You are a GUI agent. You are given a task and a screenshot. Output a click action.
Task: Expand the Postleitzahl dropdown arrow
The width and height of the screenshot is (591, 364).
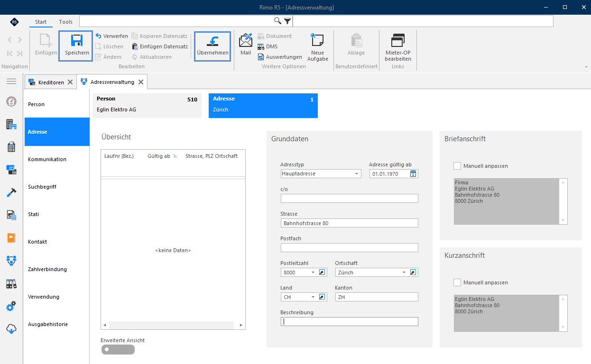[313, 272]
